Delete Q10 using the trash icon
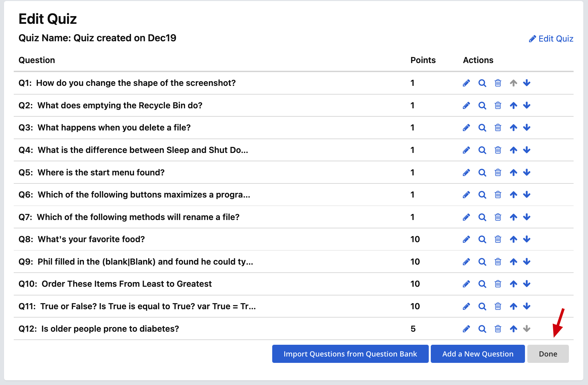Viewport: 588px width, 385px height. (498, 284)
